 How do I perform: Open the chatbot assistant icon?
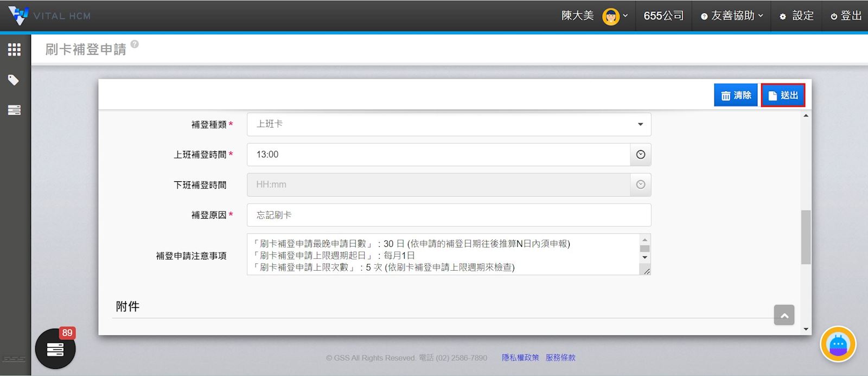point(838,344)
